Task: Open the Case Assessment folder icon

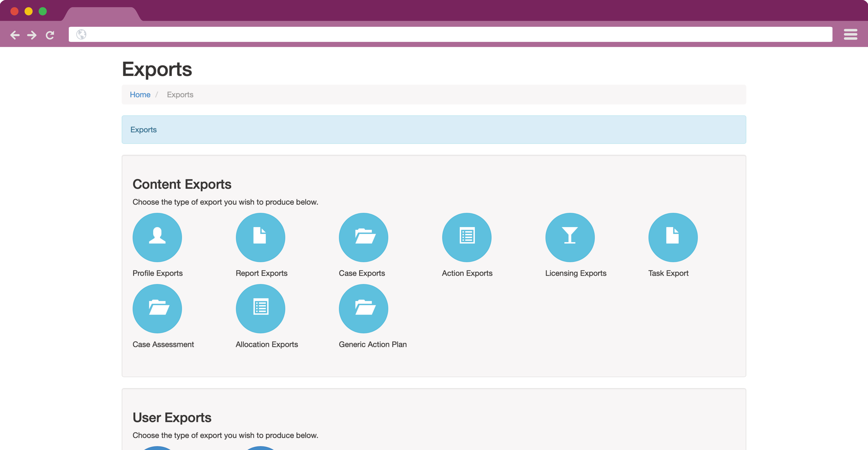Action: 157,308
